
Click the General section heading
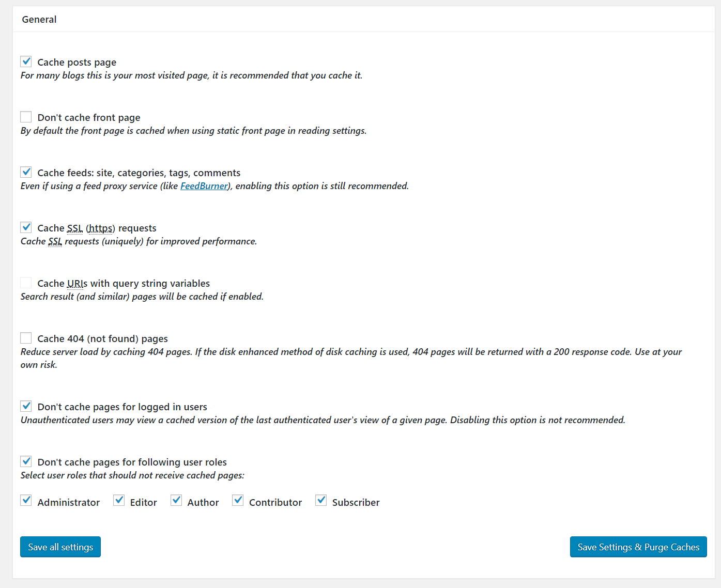[39, 19]
